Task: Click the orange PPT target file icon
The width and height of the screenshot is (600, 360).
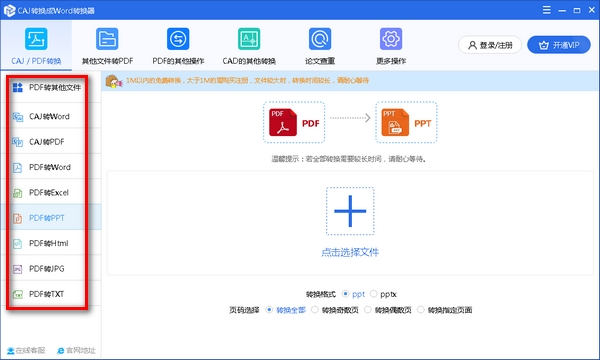Action: (395, 122)
